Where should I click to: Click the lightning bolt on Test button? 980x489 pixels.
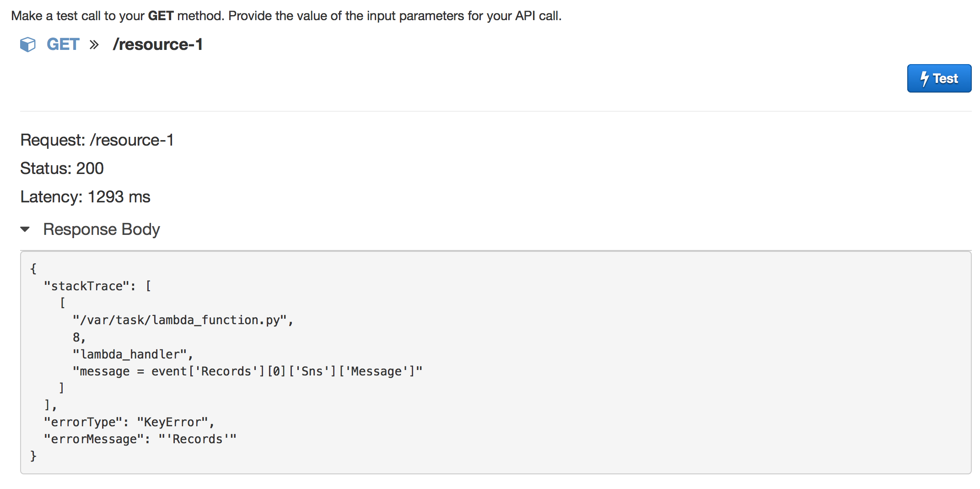pos(925,79)
